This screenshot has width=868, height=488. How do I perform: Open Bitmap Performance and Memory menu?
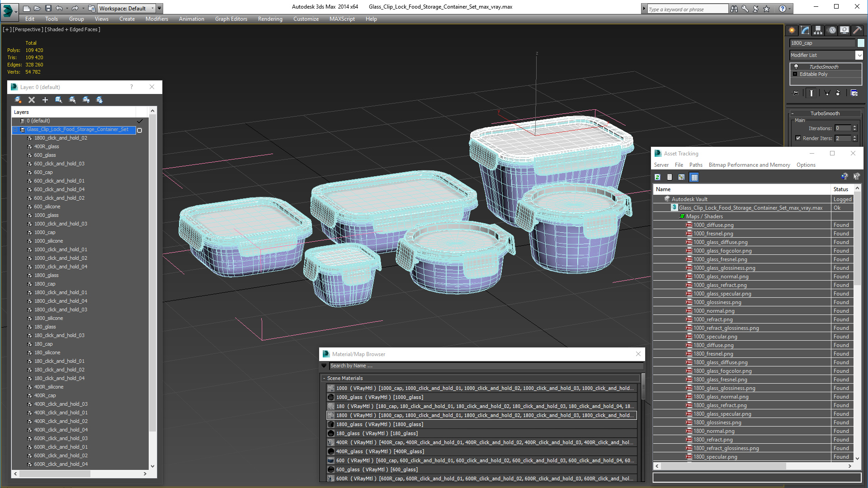click(x=749, y=165)
